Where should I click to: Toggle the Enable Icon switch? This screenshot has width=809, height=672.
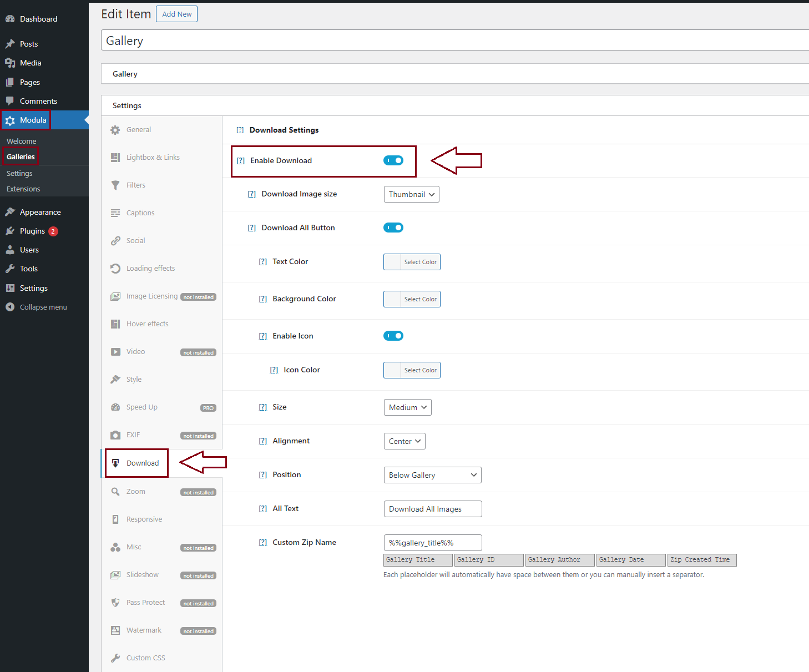pyautogui.click(x=393, y=336)
